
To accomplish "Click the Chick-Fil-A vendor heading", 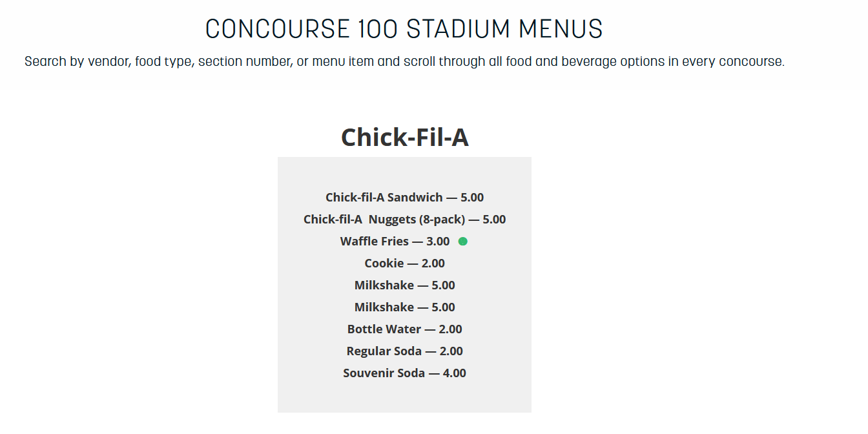I will tap(404, 137).
